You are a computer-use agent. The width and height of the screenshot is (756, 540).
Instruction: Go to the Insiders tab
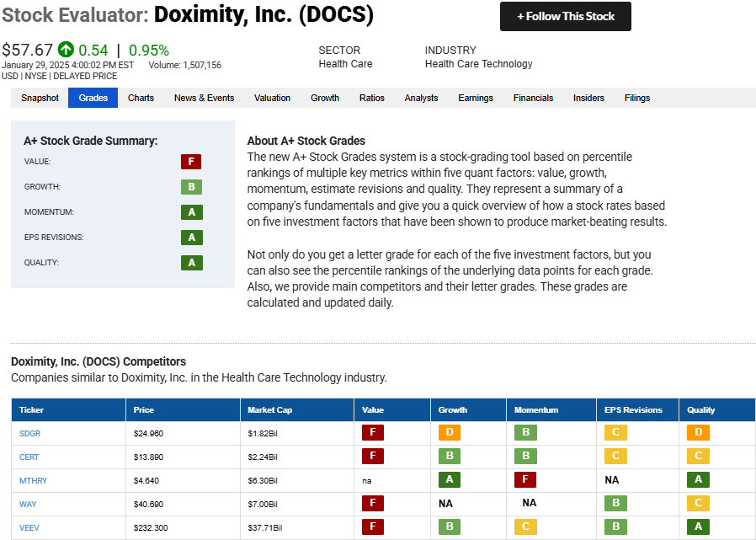click(588, 98)
